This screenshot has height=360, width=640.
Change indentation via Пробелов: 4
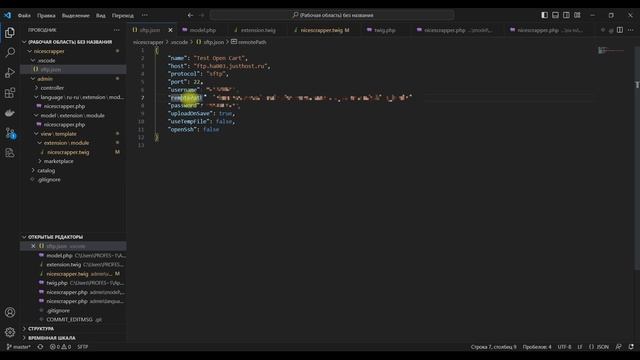tap(537, 347)
